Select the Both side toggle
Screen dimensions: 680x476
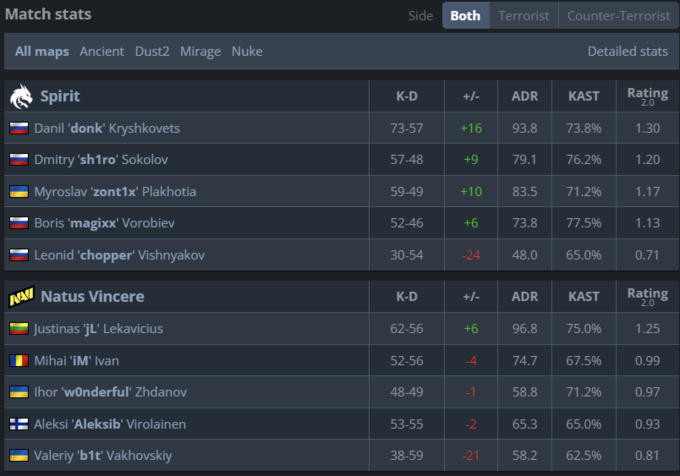(x=465, y=16)
